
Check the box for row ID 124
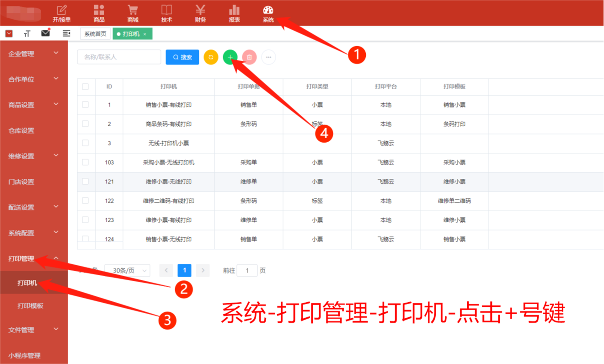85,239
